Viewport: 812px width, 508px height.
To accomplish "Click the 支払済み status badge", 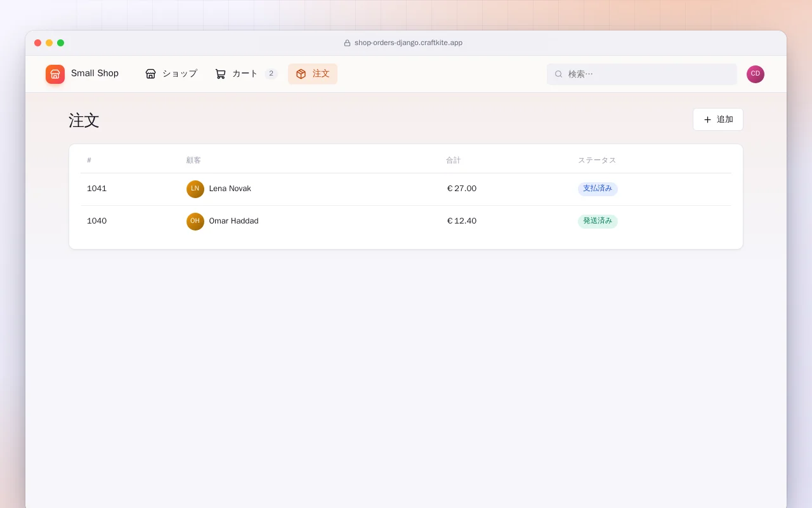I will pos(598,189).
